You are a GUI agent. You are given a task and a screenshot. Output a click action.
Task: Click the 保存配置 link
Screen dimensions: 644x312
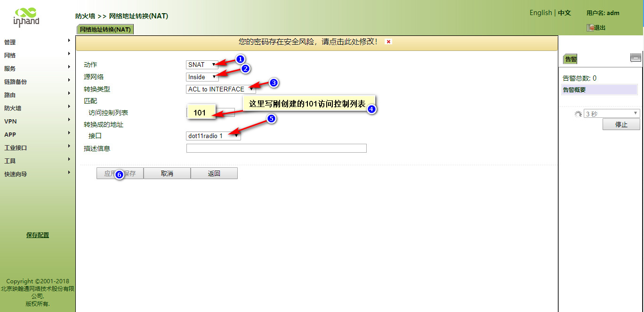38,235
